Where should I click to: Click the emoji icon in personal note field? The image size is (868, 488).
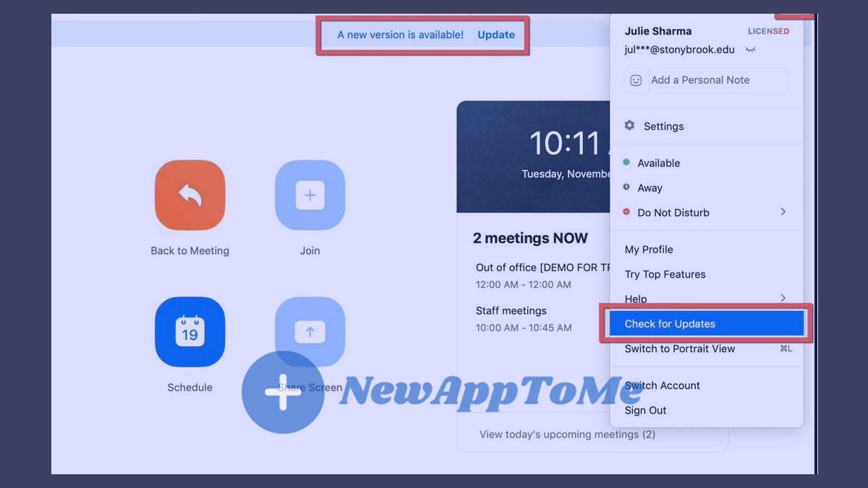pyautogui.click(x=635, y=80)
